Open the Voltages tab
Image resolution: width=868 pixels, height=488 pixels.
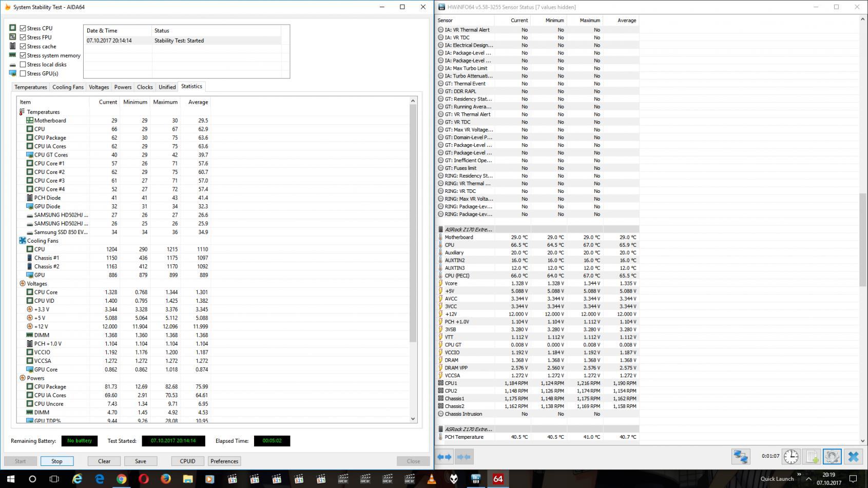99,87
